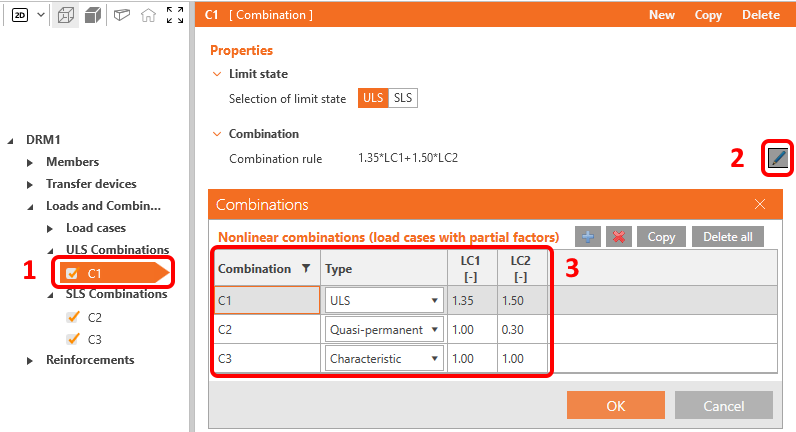Click the pencil edit icon for combination rule
Image resolution: width=796 pixels, height=432 pixels.
tap(777, 158)
